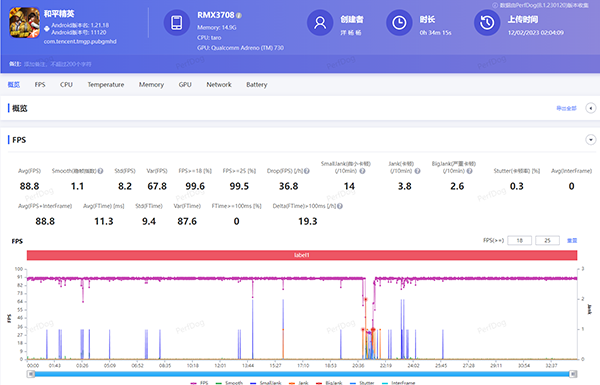
Task: Toggle the SmallJank series in legend
Action: coord(265,383)
